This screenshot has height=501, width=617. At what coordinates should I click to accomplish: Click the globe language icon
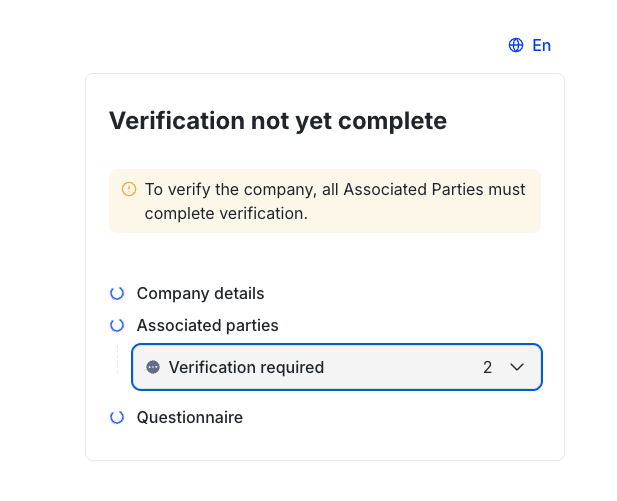click(x=516, y=45)
